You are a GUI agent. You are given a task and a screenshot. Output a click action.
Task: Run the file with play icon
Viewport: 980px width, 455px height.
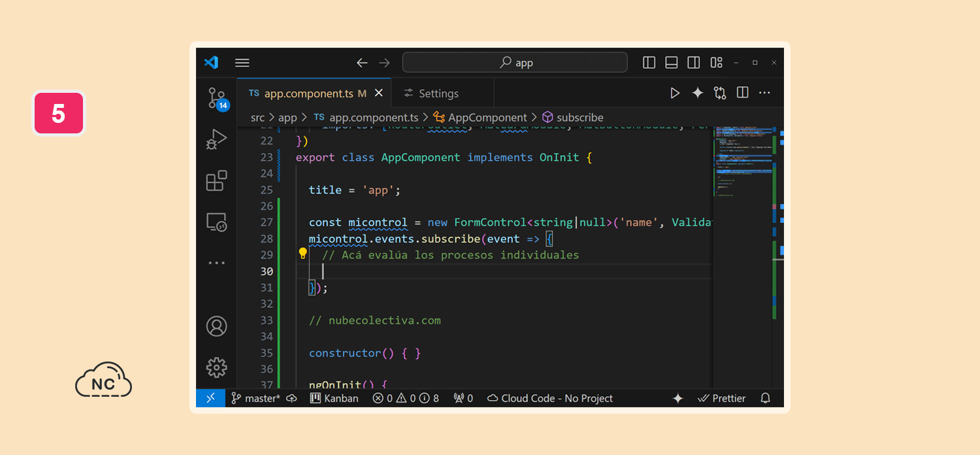(x=675, y=93)
